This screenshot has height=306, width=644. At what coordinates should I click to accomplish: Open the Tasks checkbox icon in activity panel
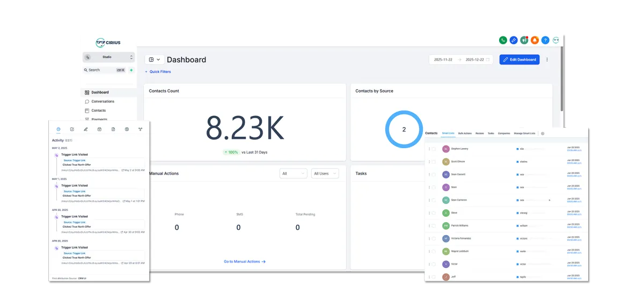(72, 129)
